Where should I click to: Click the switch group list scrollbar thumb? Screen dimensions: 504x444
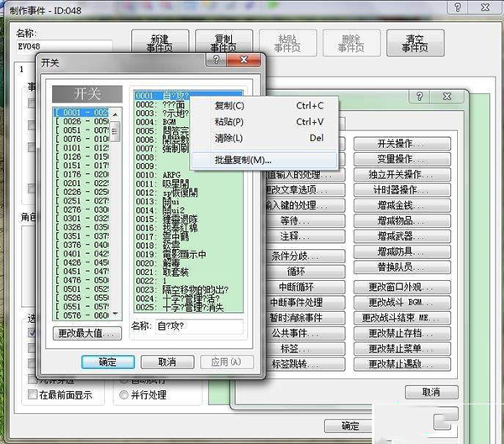pos(115,131)
